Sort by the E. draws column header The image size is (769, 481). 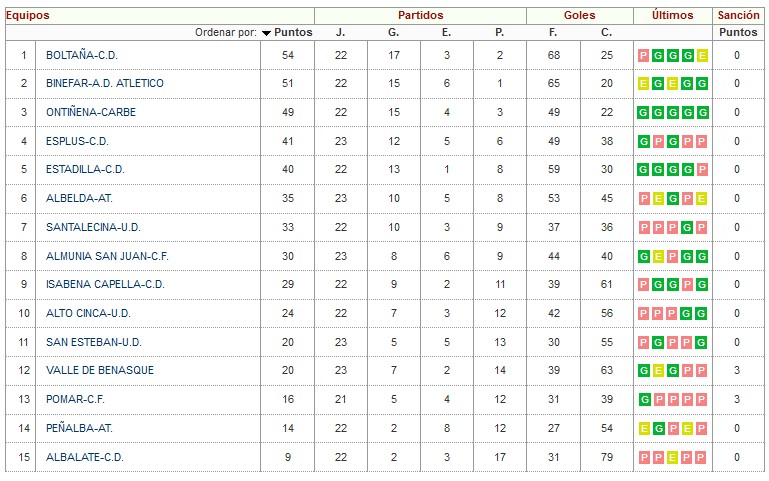pos(446,32)
